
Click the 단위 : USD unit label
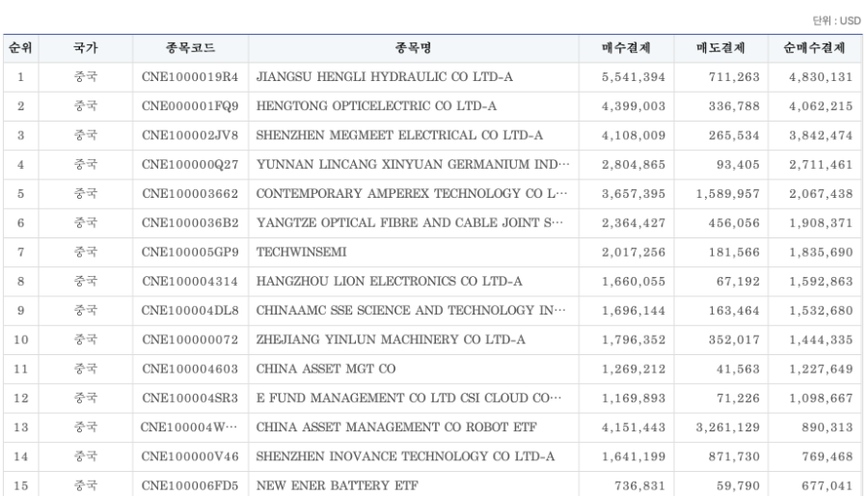pyautogui.click(x=836, y=21)
